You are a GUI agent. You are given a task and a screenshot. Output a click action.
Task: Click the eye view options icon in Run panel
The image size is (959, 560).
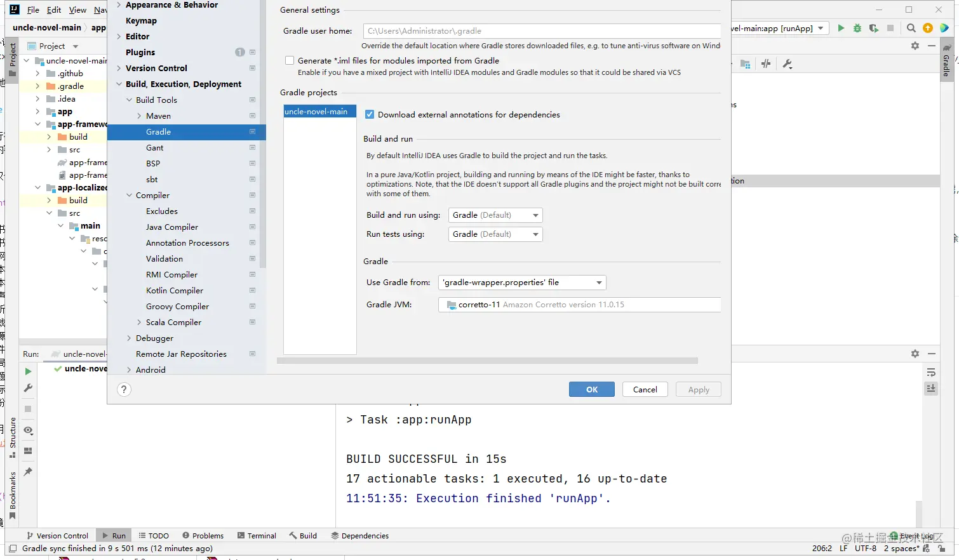click(x=28, y=430)
